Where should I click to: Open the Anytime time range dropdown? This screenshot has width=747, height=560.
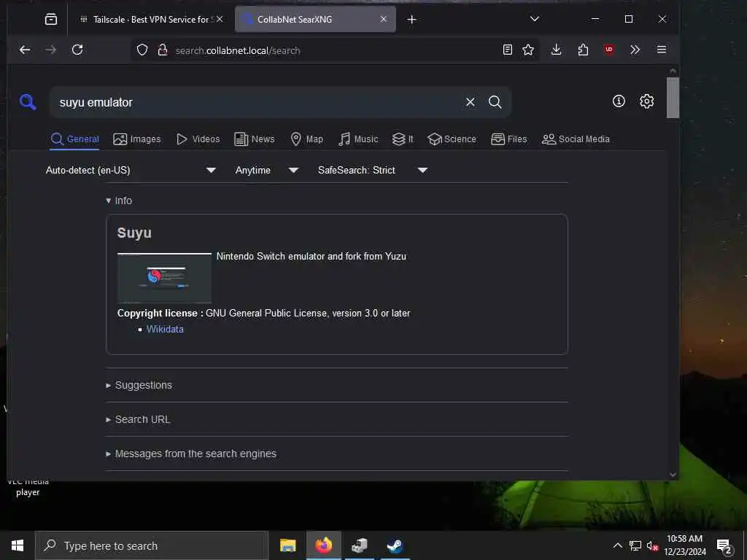point(266,170)
